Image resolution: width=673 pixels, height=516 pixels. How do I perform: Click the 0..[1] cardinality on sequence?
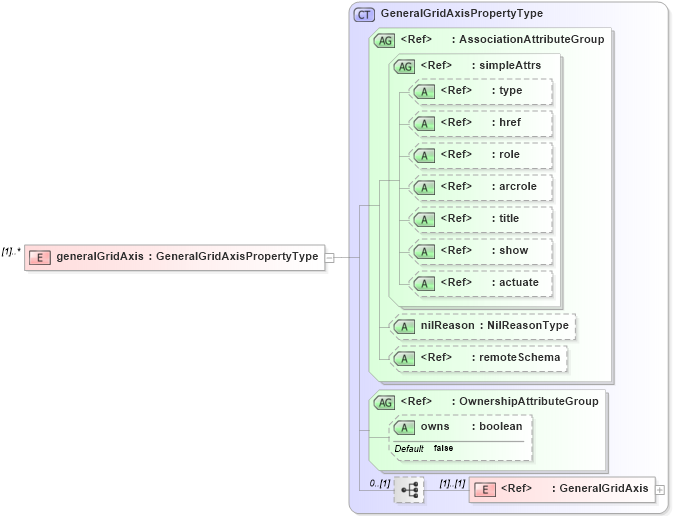(379, 483)
